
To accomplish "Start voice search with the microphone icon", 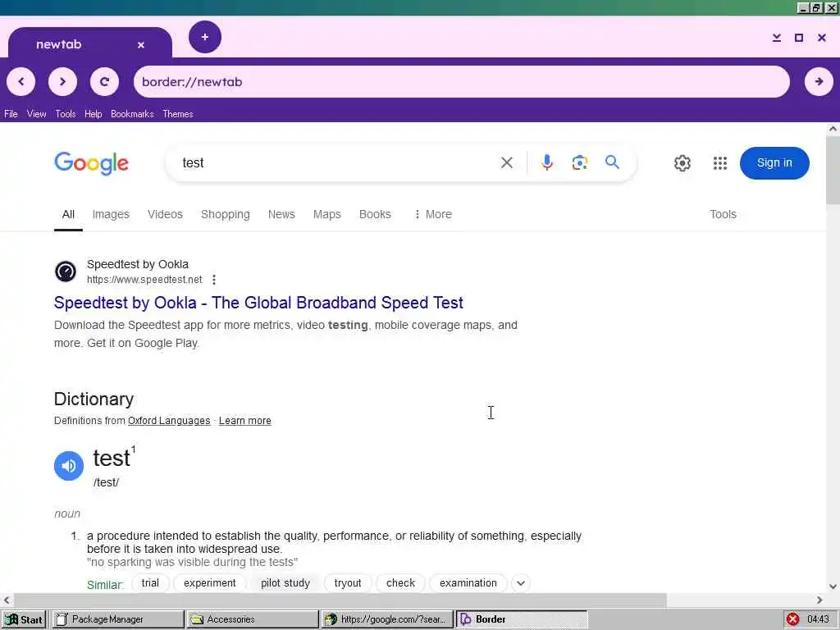I will (x=546, y=162).
